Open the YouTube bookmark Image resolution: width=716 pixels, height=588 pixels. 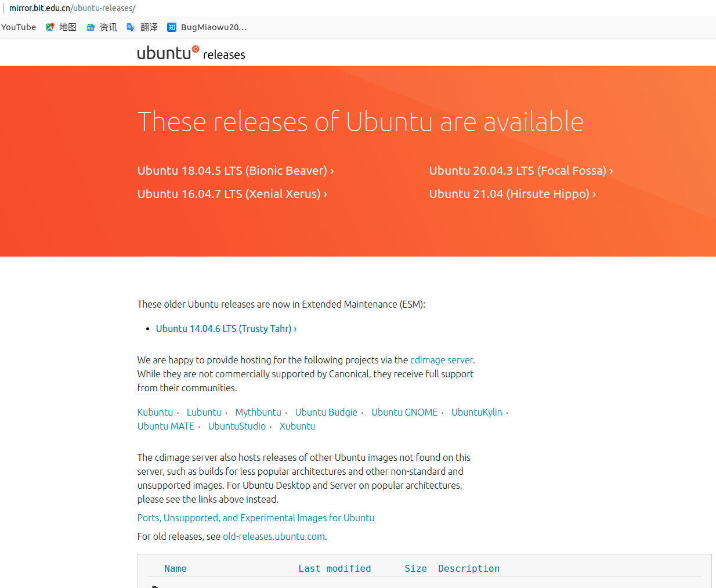coord(18,27)
